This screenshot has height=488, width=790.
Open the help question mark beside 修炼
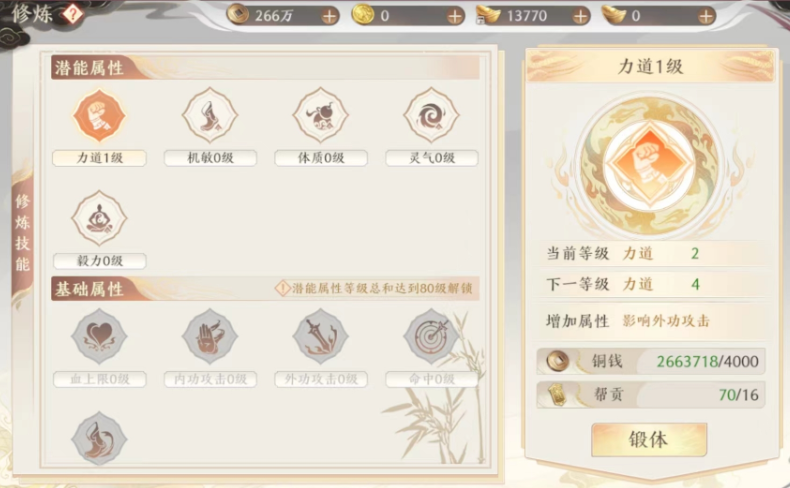tap(73, 14)
